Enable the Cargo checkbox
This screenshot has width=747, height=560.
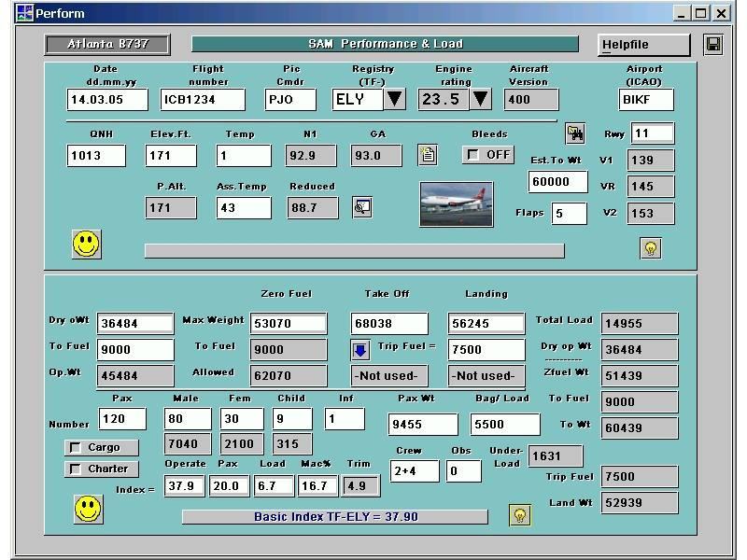point(76,447)
